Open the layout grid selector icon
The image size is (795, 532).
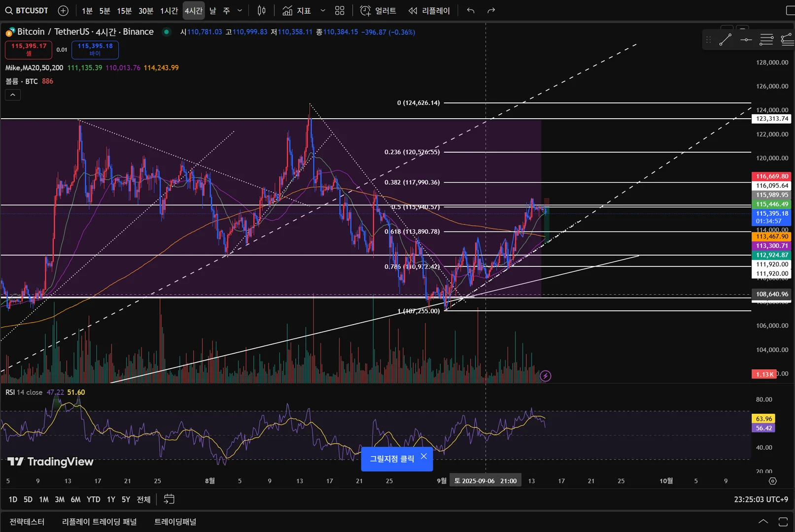point(340,10)
